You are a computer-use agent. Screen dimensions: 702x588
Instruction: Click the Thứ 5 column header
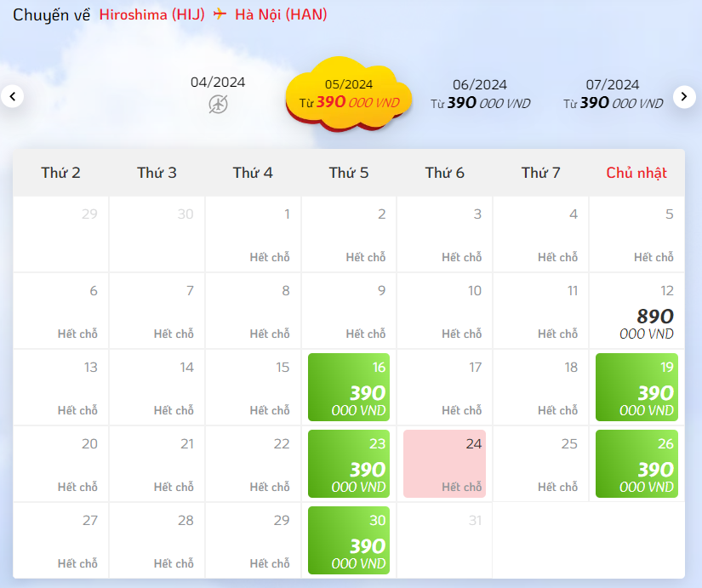[x=349, y=173]
